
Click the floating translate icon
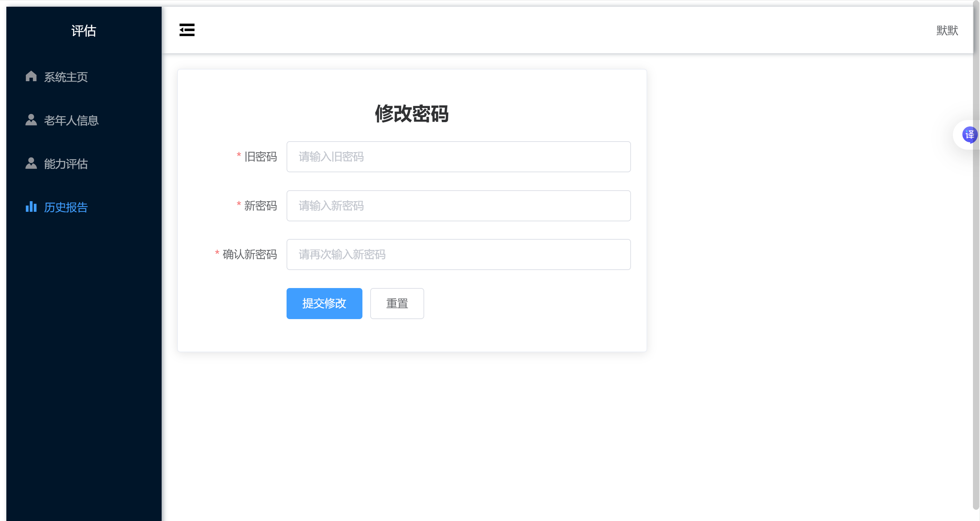click(969, 135)
